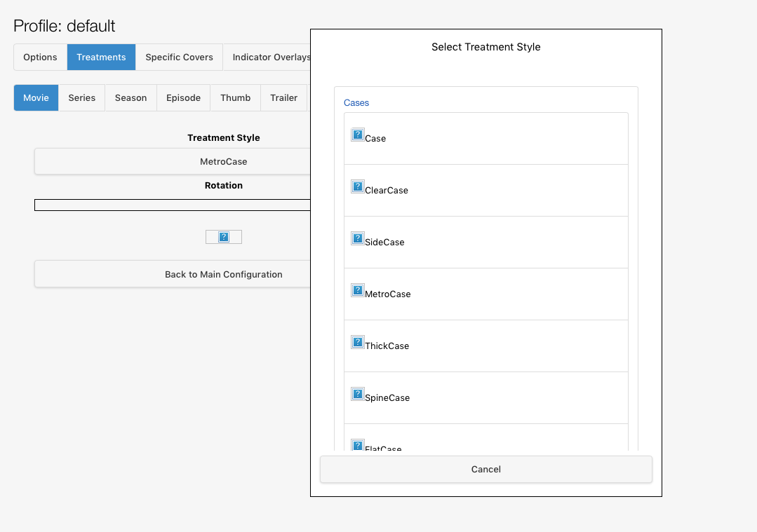Open the Specific Covers tab

[x=179, y=57]
